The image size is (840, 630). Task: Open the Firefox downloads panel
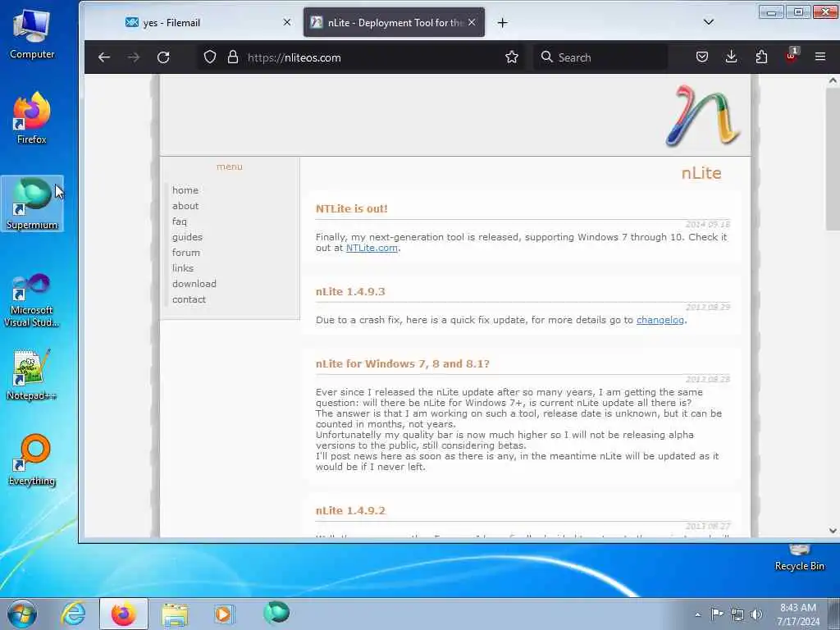tap(731, 57)
